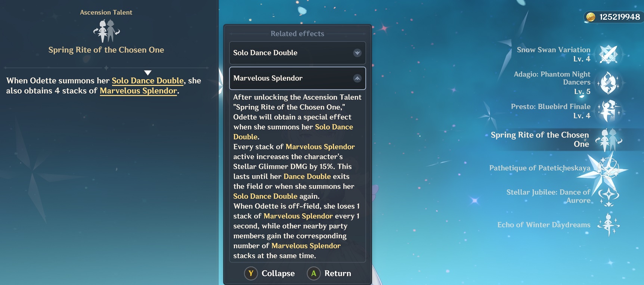Click the Mora coin icon
The width and height of the screenshot is (644, 285).
tap(591, 17)
